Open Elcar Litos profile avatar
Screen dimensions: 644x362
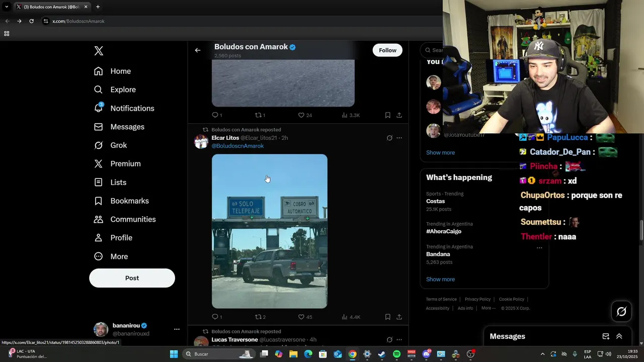[201, 141]
